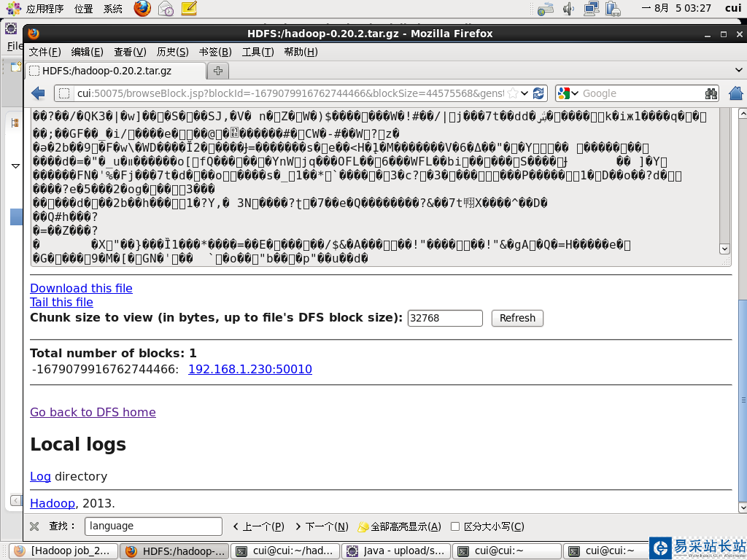Click the find text field
The image size is (747, 560).
pos(153,526)
